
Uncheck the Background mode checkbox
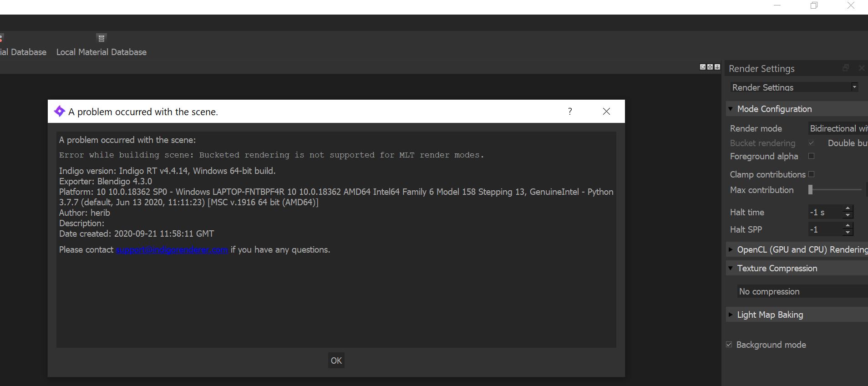point(729,345)
